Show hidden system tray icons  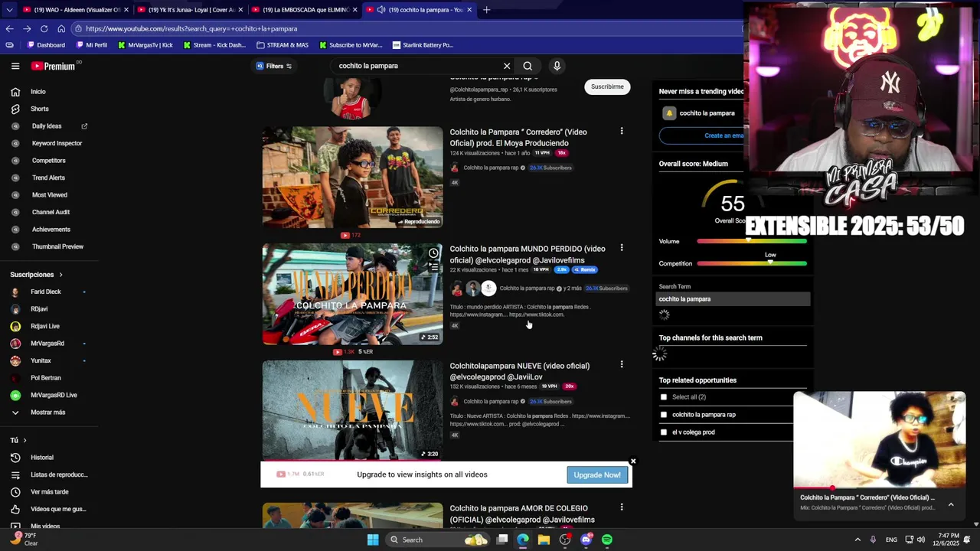point(857,540)
